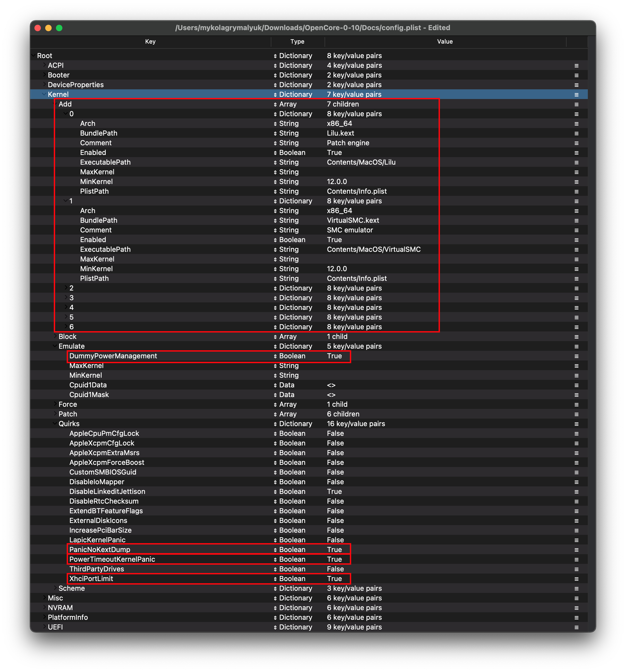Image resolution: width=626 pixels, height=672 pixels.
Task: Open the row menu for PanicNoKextDump
Action: tap(576, 550)
